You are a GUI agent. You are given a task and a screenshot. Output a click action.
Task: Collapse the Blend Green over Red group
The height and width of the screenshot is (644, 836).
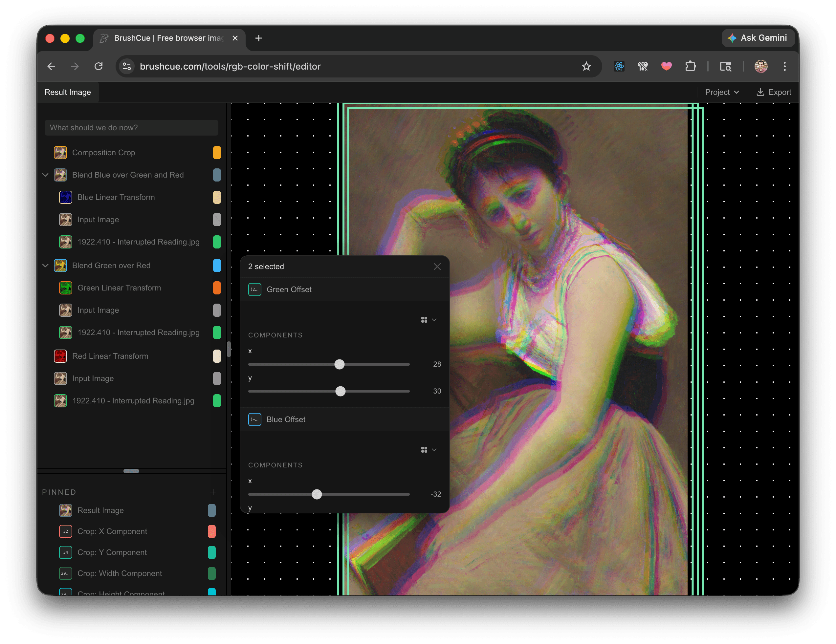pos(45,266)
